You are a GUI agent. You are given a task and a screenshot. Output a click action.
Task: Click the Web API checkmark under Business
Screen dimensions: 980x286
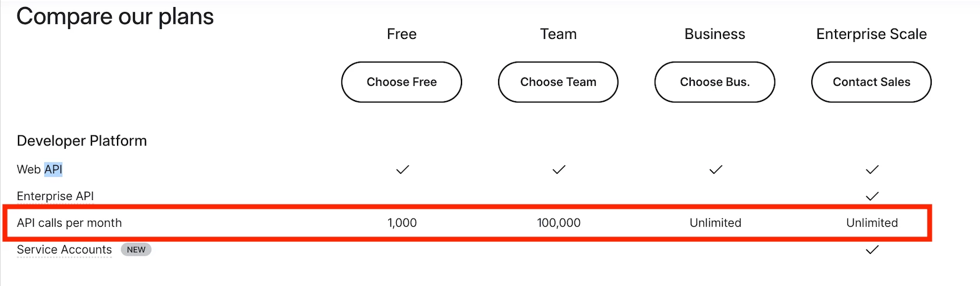click(715, 170)
